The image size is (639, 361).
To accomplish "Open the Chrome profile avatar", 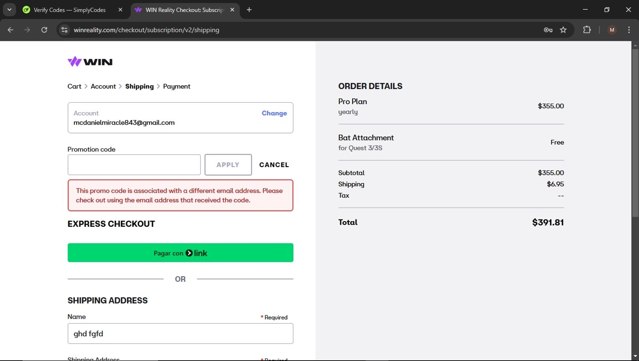I will coord(612,30).
